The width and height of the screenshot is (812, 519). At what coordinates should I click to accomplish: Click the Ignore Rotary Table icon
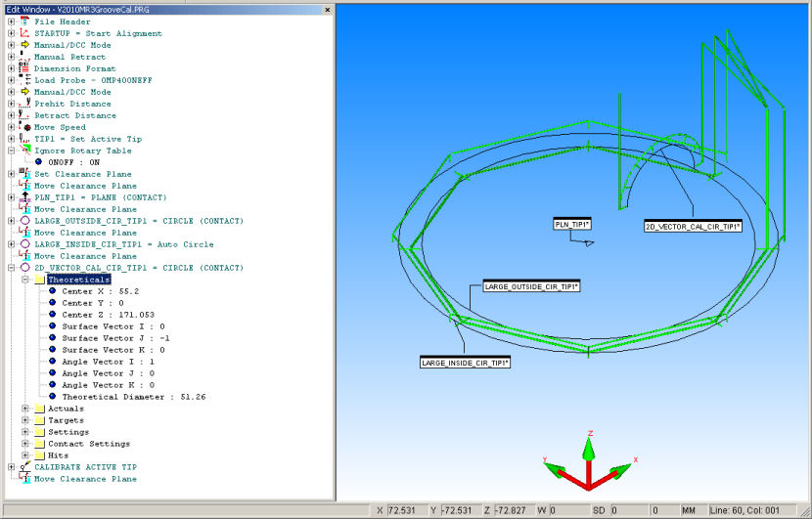tap(24, 151)
